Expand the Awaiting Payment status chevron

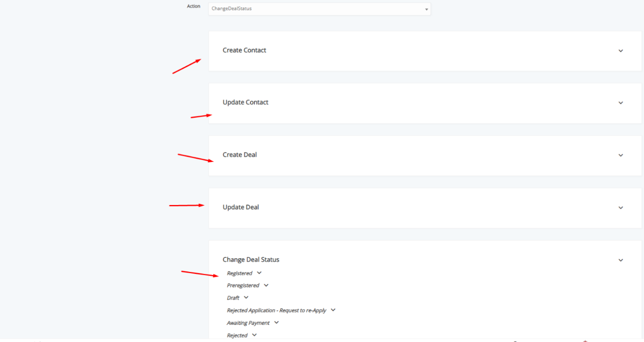tap(276, 322)
